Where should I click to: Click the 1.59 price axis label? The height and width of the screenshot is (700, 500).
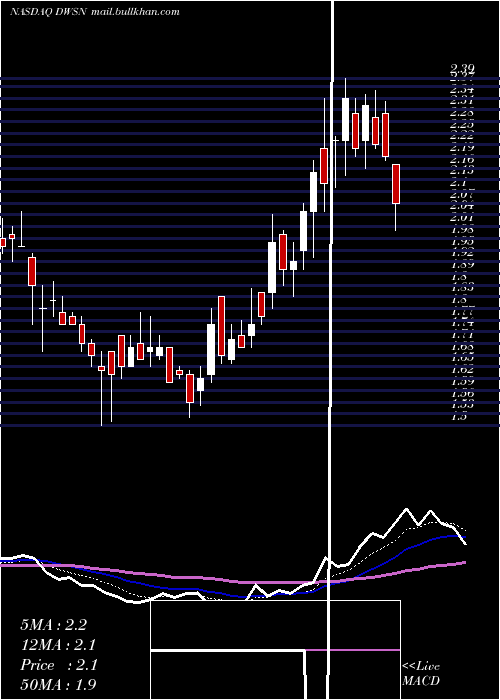462,381
